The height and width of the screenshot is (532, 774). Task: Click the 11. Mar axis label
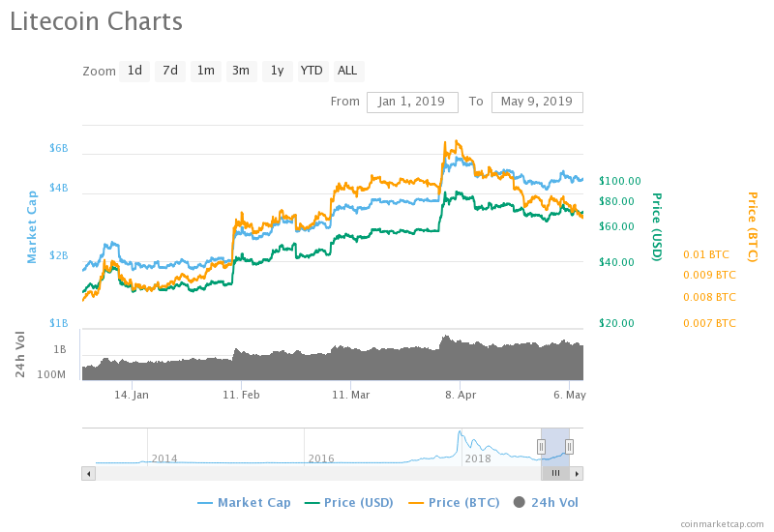pyautogui.click(x=350, y=396)
